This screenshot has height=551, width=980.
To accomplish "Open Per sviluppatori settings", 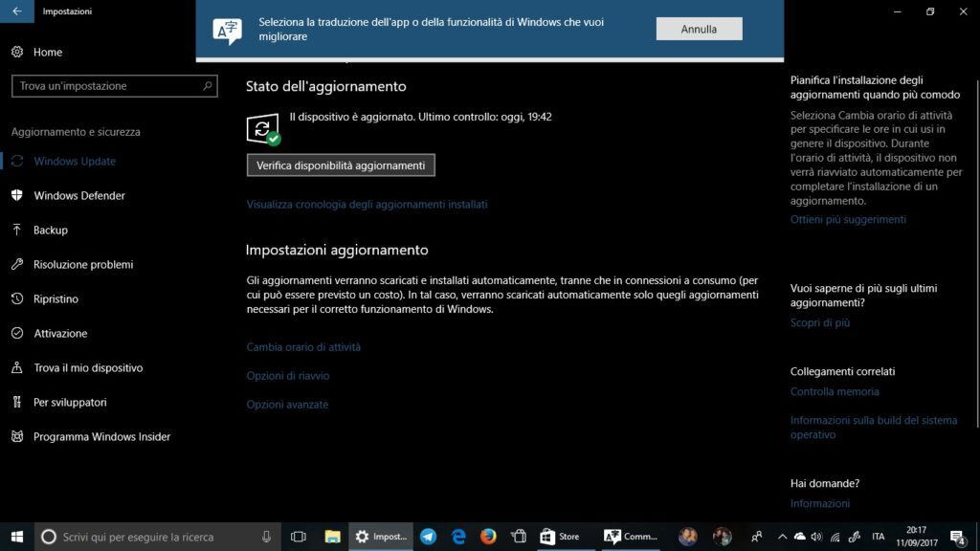I will (x=70, y=402).
